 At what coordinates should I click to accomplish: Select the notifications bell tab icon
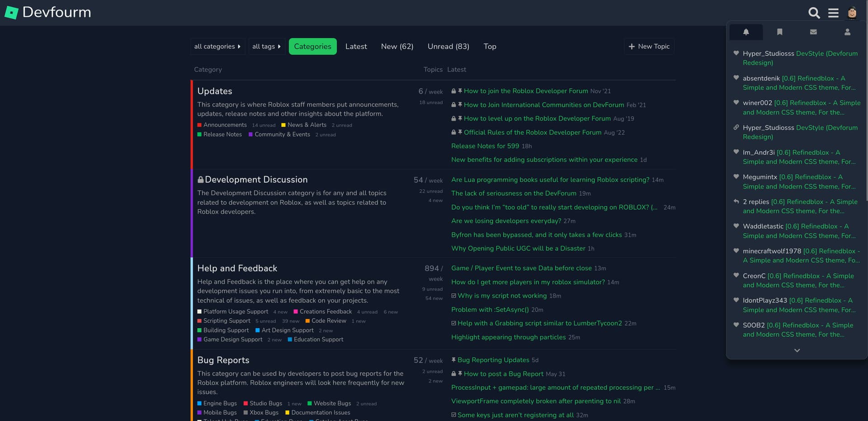[746, 32]
